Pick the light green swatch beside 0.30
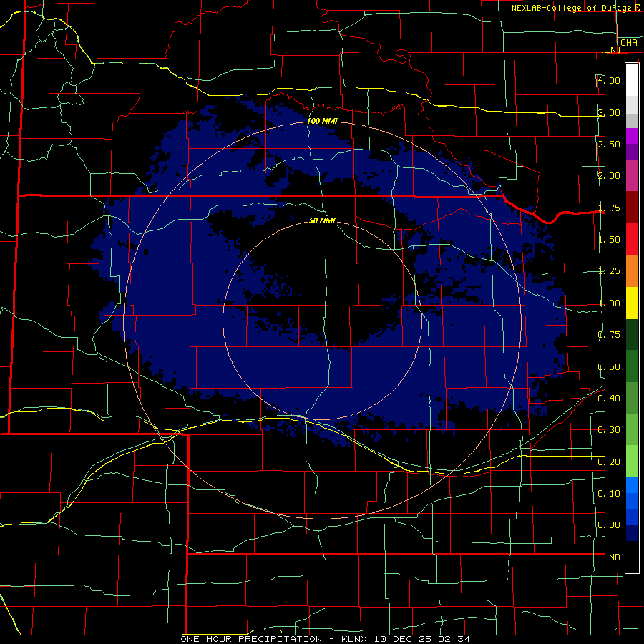Image resolution: width=644 pixels, height=644 pixels. click(x=632, y=429)
